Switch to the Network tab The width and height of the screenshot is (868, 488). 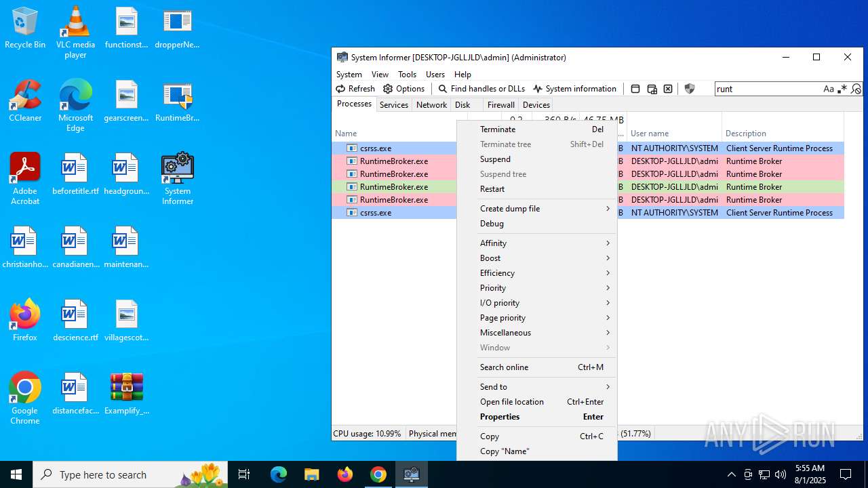pyautogui.click(x=431, y=105)
